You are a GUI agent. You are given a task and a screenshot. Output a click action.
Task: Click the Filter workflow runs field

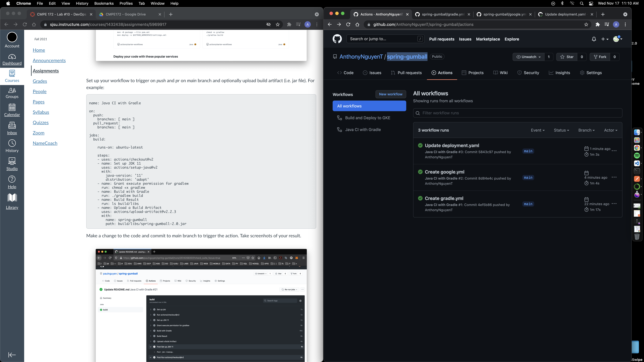pos(517,113)
